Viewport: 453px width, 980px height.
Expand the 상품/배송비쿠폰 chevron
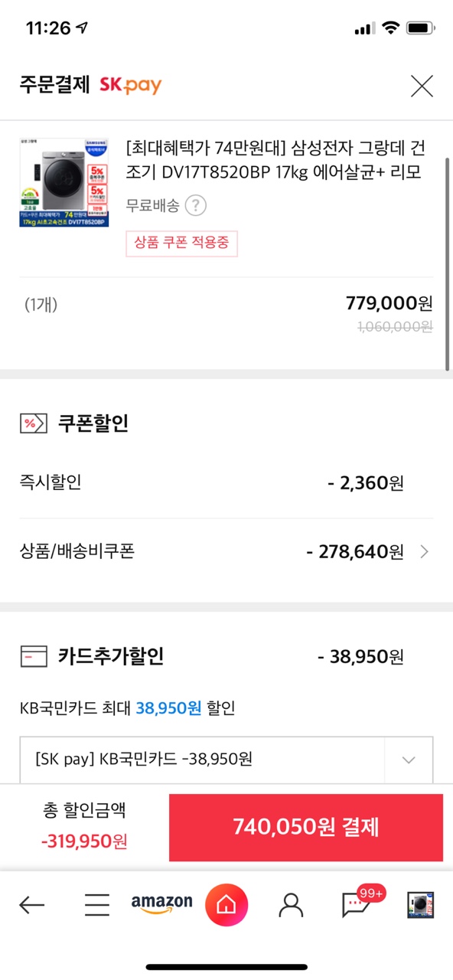pos(425,551)
